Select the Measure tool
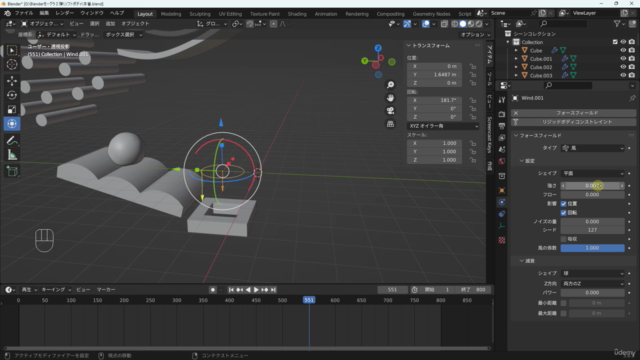This screenshot has width=640, height=360. coord(12,155)
